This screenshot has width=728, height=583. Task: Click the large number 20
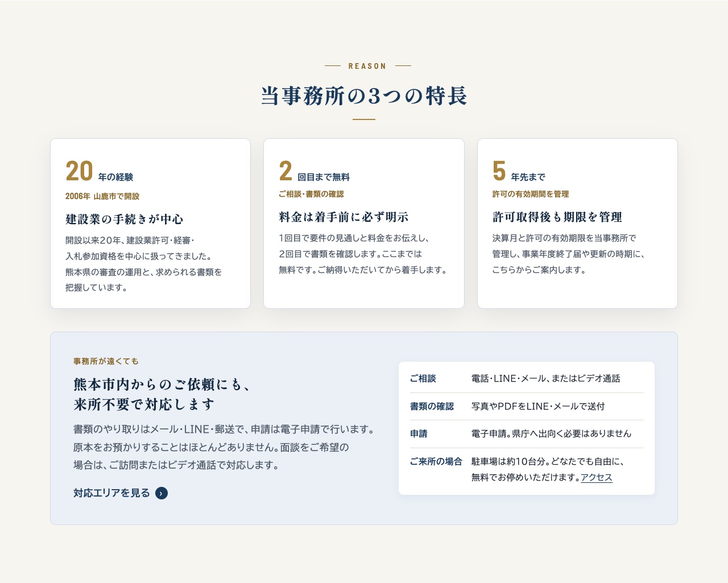[79, 171]
